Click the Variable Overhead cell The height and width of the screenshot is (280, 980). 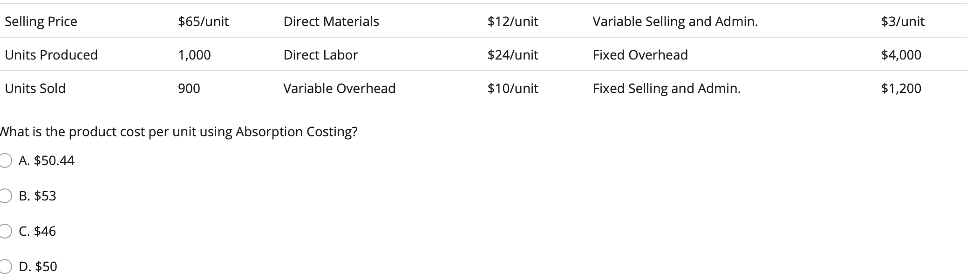pyautogui.click(x=340, y=88)
